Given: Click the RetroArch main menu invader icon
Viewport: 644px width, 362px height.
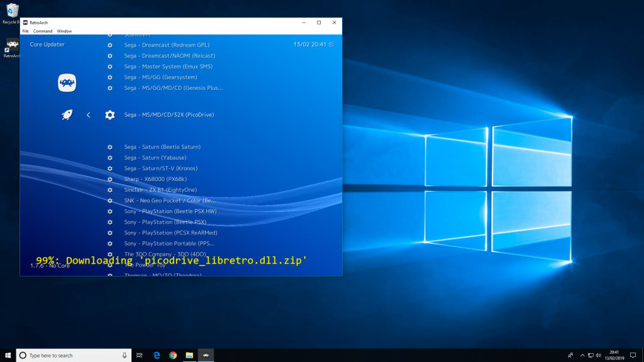Looking at the screenshot, I should coord(67,83).
